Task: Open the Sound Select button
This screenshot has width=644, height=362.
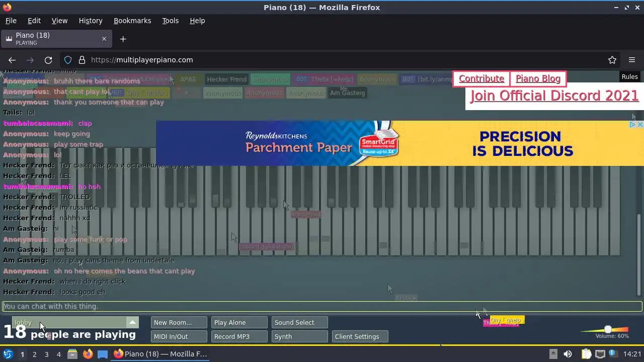Action: [x=299, y=322]
